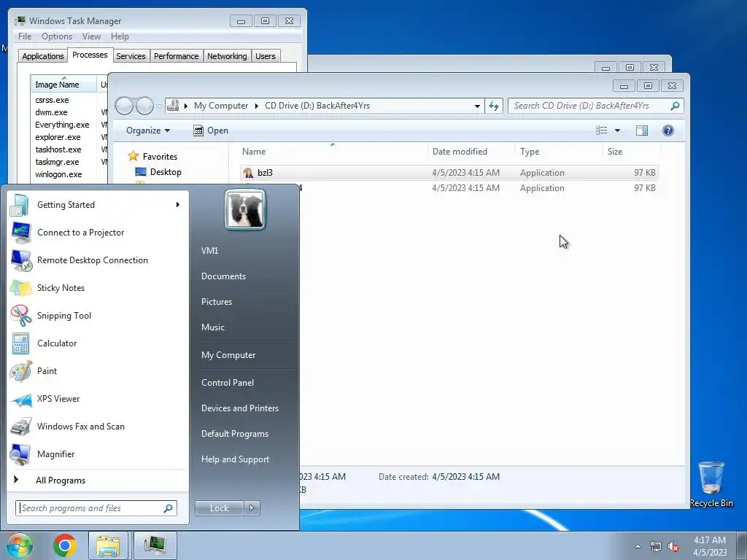Launch Connect to a Projector

tap(97, 233)
